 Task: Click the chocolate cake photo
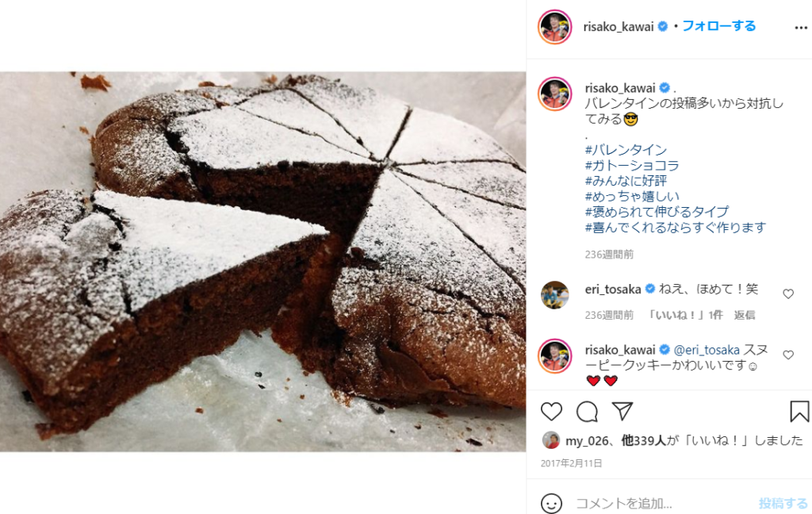point(262,262)
